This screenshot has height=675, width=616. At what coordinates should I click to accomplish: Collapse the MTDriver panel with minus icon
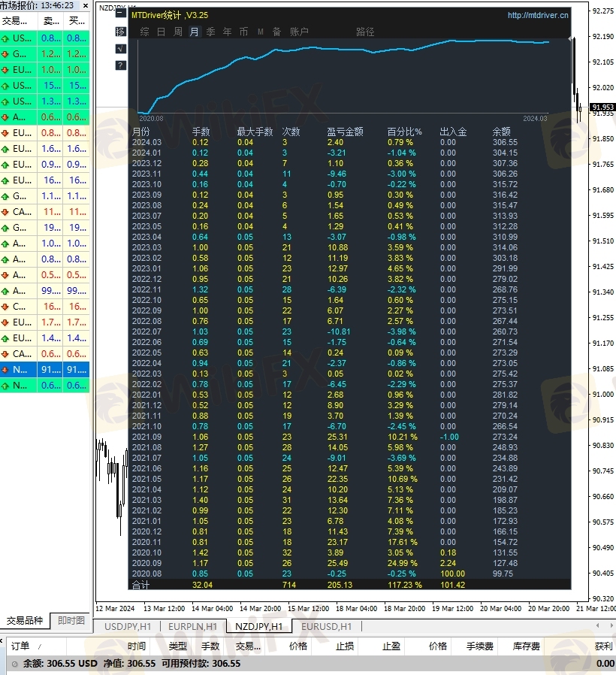121,14
